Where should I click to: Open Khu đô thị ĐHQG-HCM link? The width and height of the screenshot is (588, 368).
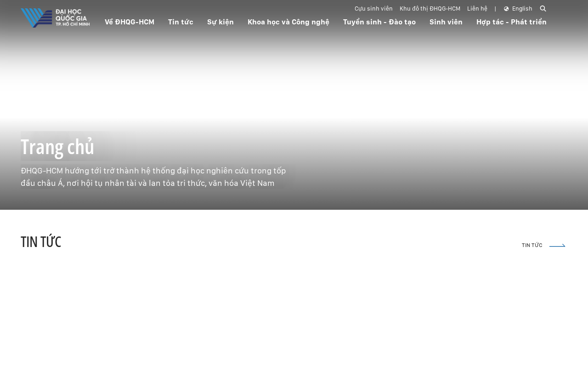(430, 9)
